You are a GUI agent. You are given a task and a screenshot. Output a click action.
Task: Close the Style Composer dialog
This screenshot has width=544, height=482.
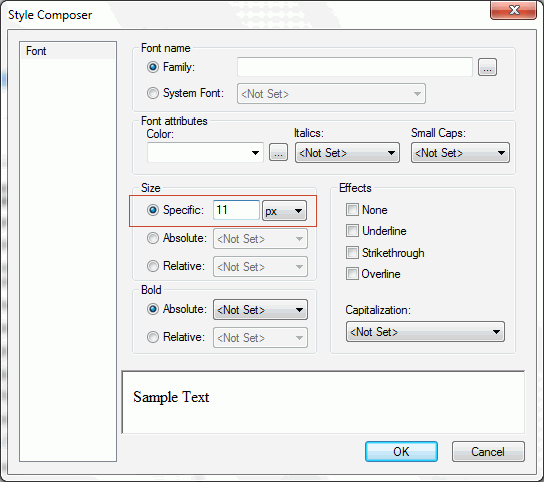[513, 10]
